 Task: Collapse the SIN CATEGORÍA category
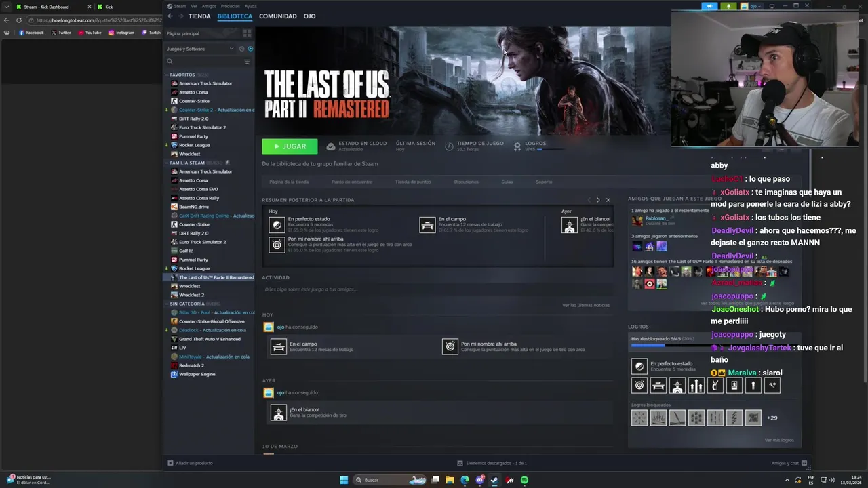click(x=167, y=304)
